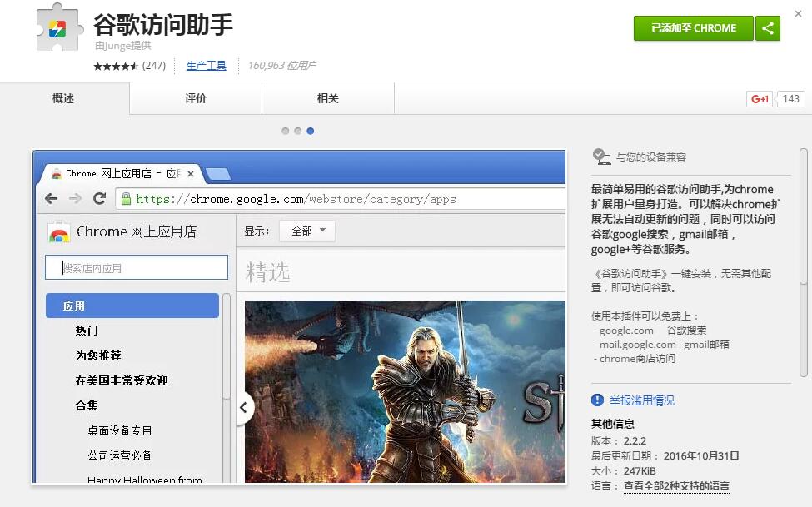
Task: Click the mail.google.com gmail邮箱 text line
Action: pos(661,345)
